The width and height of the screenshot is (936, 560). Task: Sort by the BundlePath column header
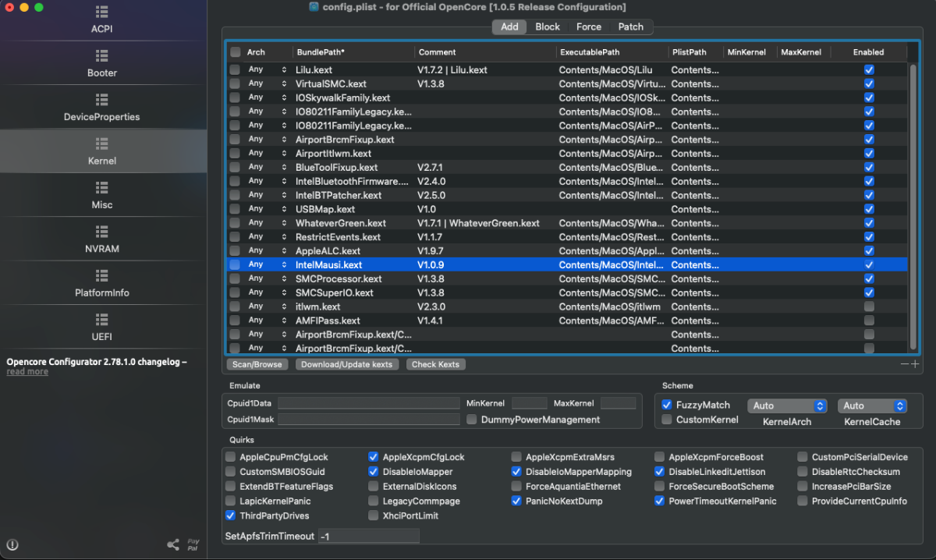[353, 52]
